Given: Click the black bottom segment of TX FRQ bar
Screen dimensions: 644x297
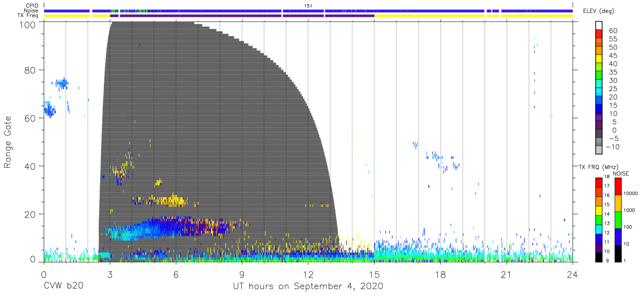Looking at the screenshot, I should [599, 257].
